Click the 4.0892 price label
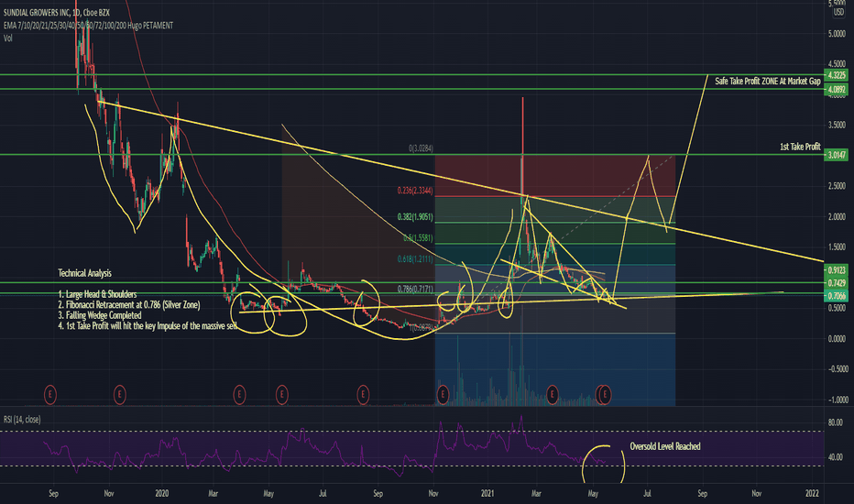The width and height of the screenshot is (854, 504). (836, 89)
